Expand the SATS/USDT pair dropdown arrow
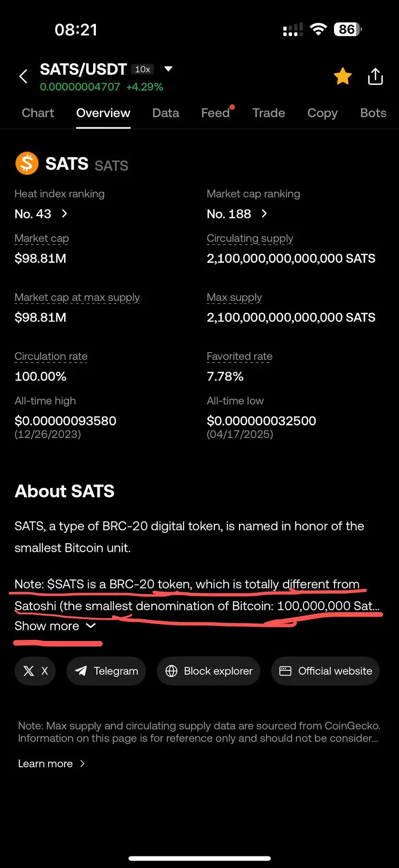 pos(168,69)
